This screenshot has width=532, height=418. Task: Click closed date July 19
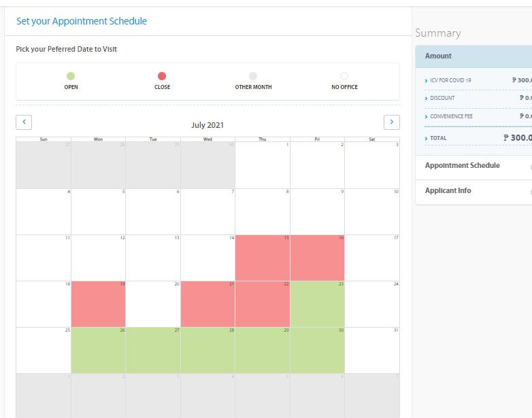(98, 304)
